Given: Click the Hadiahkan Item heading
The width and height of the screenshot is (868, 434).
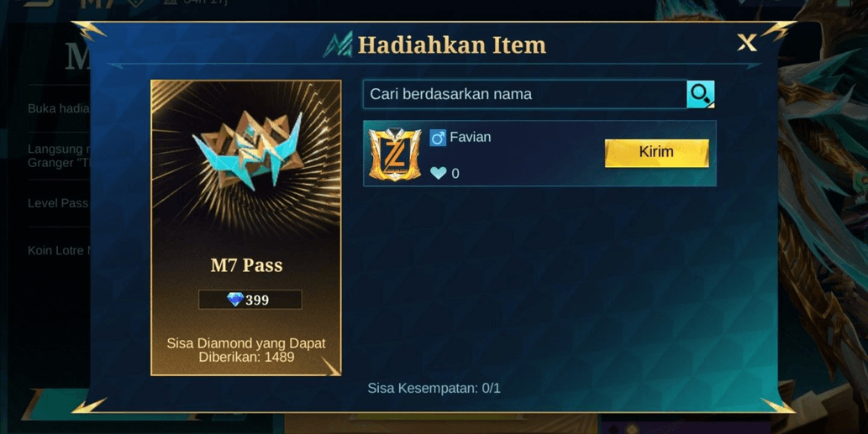Looking at the screenshot, I should [x=452, y=44].
